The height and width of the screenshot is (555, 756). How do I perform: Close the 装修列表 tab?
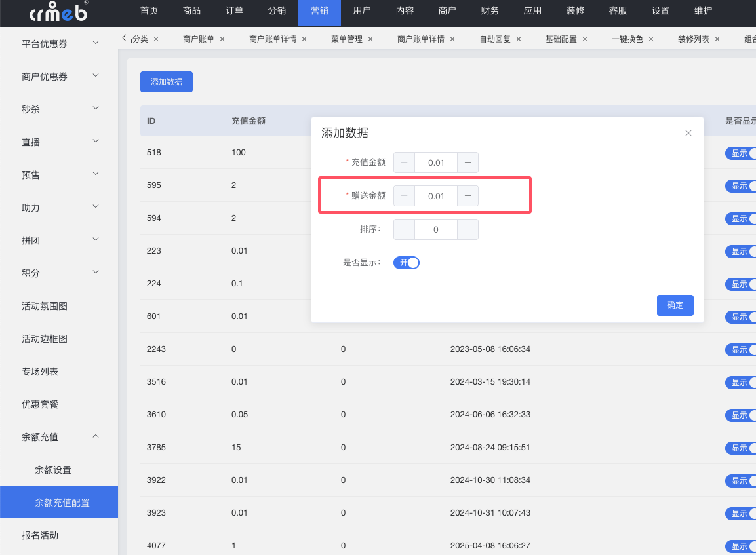pos(717,39)
